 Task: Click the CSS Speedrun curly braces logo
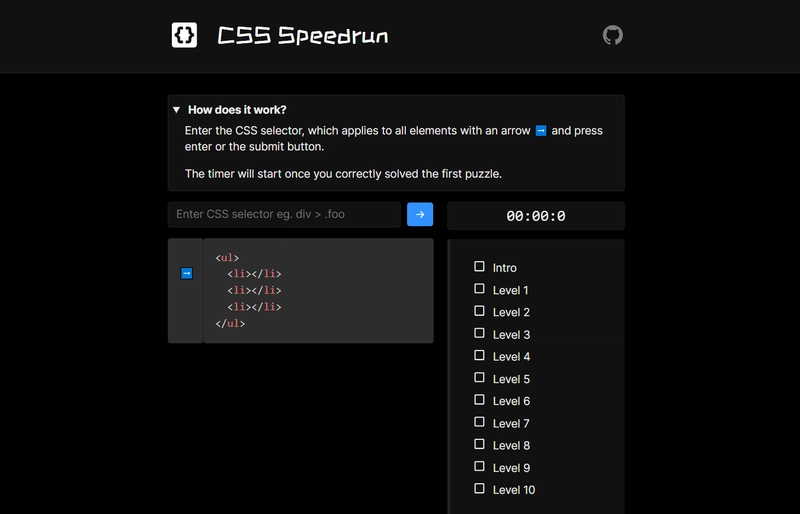[184, 35]
